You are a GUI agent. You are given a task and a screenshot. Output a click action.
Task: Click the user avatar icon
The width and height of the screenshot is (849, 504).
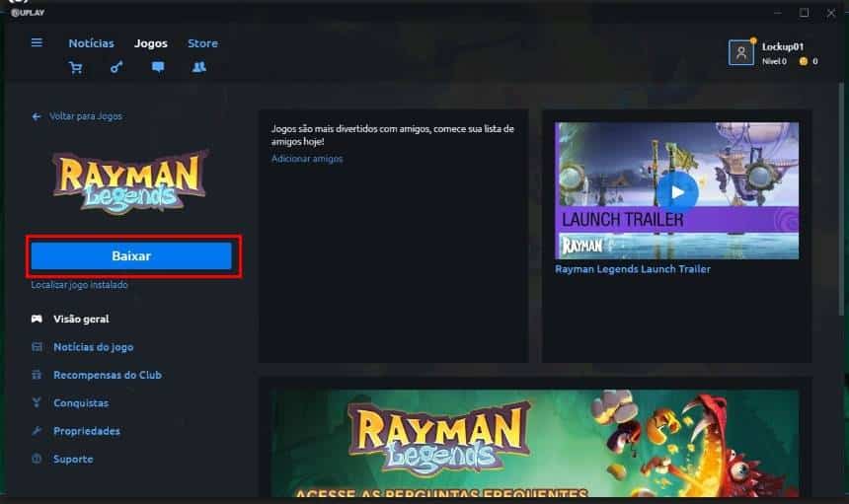tap(740, 53)
